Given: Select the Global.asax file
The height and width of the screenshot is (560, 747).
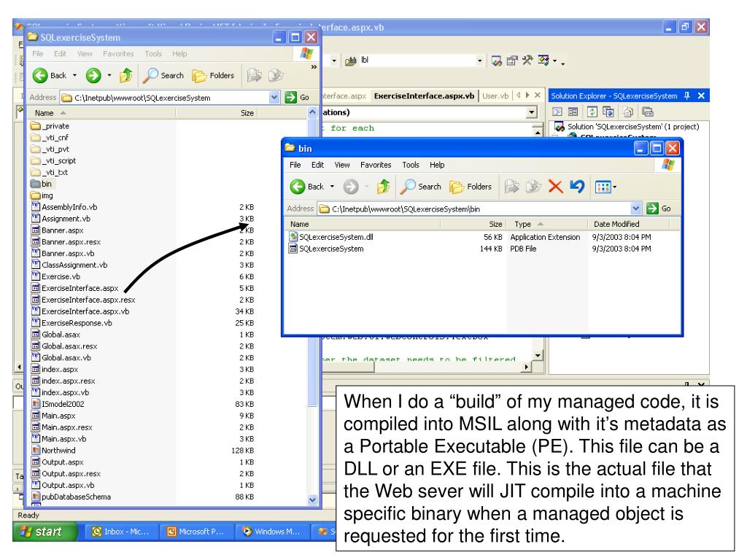Looking at the screenshot, I should click(x=55, y=334).
